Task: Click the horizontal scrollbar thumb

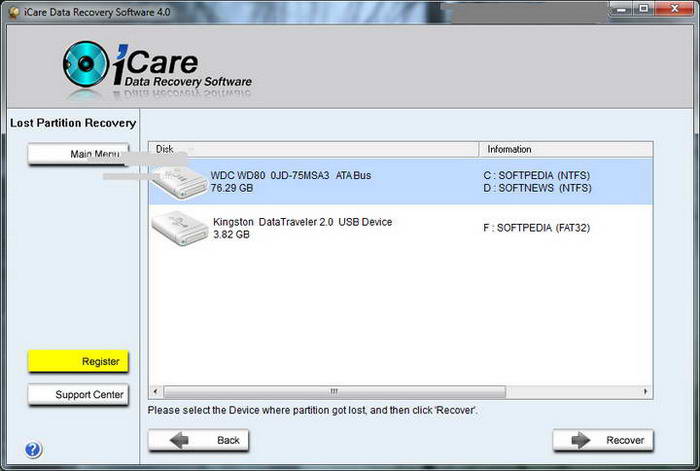Action: [334, 392]
